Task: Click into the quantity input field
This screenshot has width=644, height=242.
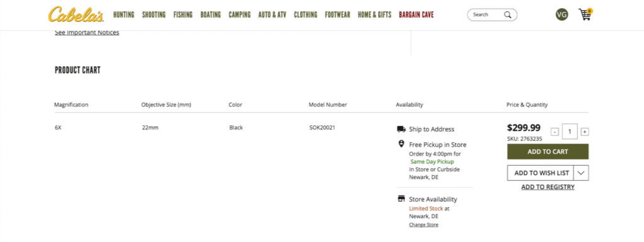Action: pos(570,132)
